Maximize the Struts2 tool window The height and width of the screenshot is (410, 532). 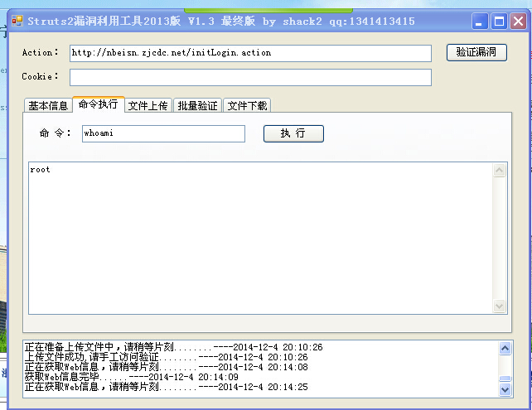[499, 22]
